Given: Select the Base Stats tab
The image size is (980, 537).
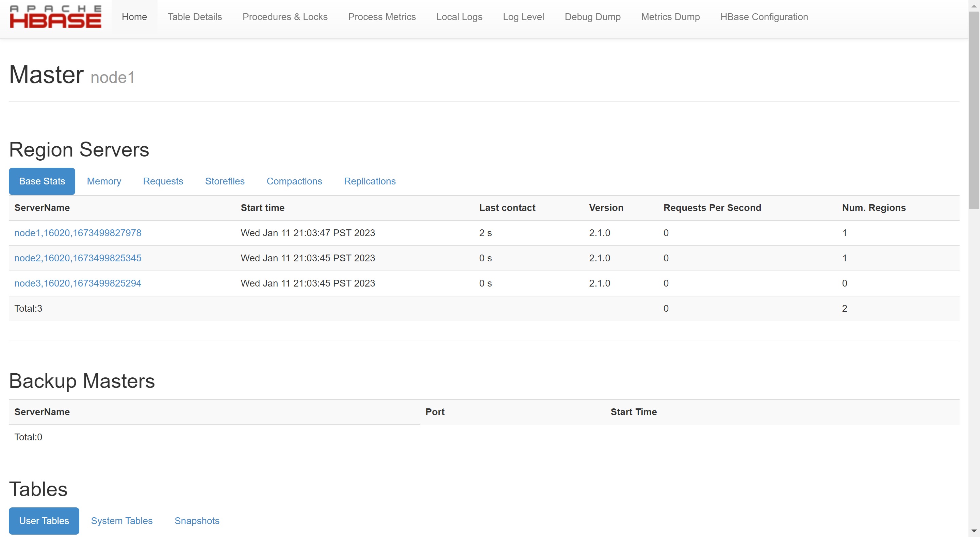Looking at the screenshot, I should pyautogui.click(x=42, y=181).
